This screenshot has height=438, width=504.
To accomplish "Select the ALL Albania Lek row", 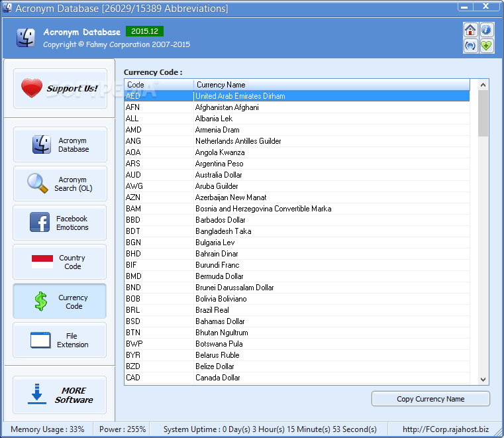I will 297,119.
